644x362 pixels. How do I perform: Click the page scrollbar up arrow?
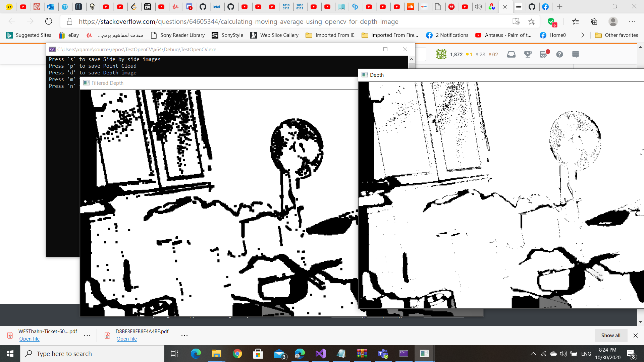[640, 47]
